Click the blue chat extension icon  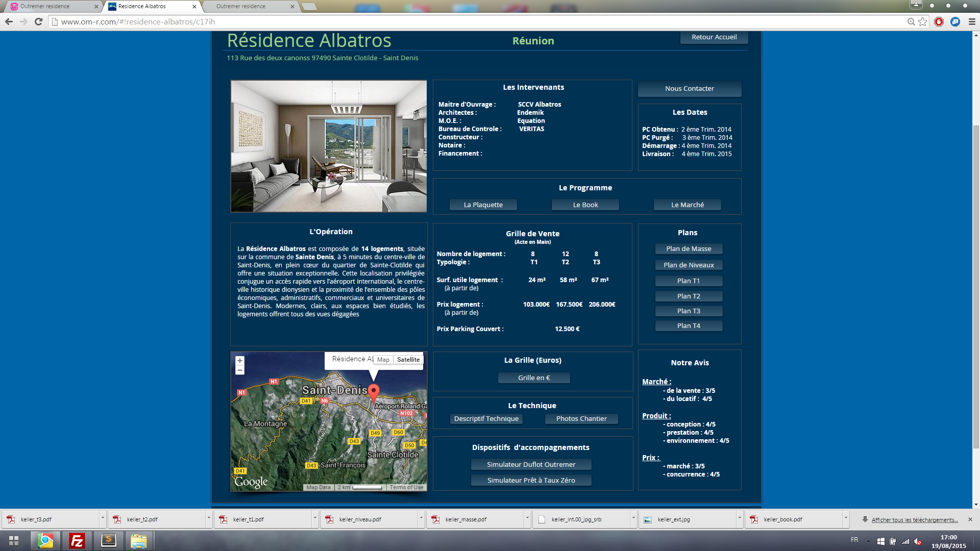(x=955, y=21)
